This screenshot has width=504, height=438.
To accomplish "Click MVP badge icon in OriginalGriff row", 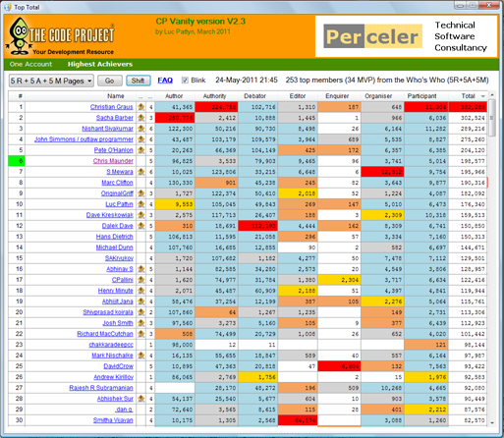I will point(141,193).
